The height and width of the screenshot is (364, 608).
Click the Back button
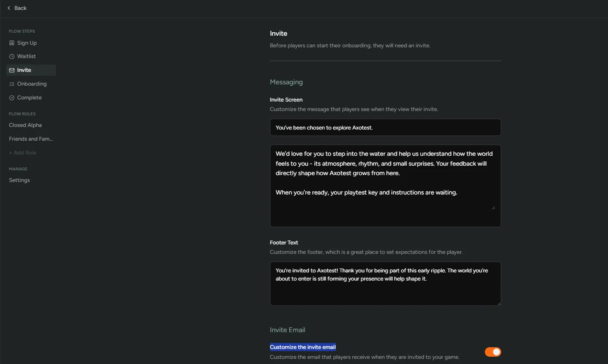click(17, 8)
